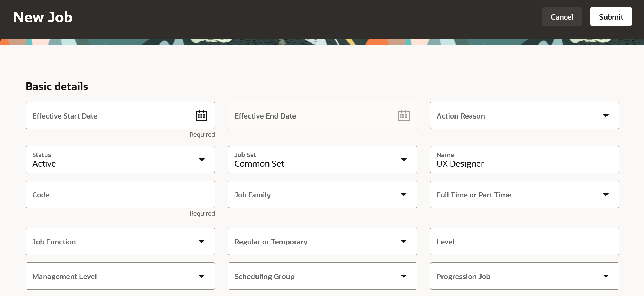Submit the new job form
644x296 pixels.
[611, 16]
